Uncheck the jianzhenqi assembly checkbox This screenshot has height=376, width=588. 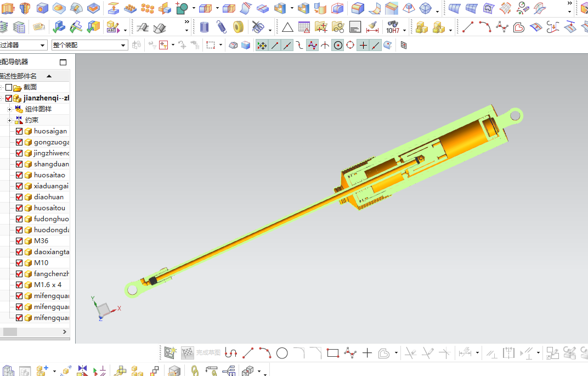click(x=9, y=98)
